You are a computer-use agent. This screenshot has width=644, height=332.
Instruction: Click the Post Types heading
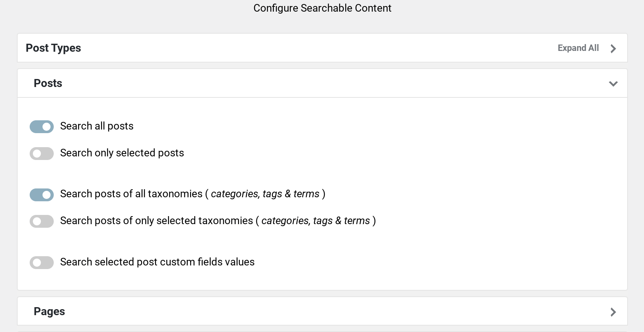click(53, 48)
